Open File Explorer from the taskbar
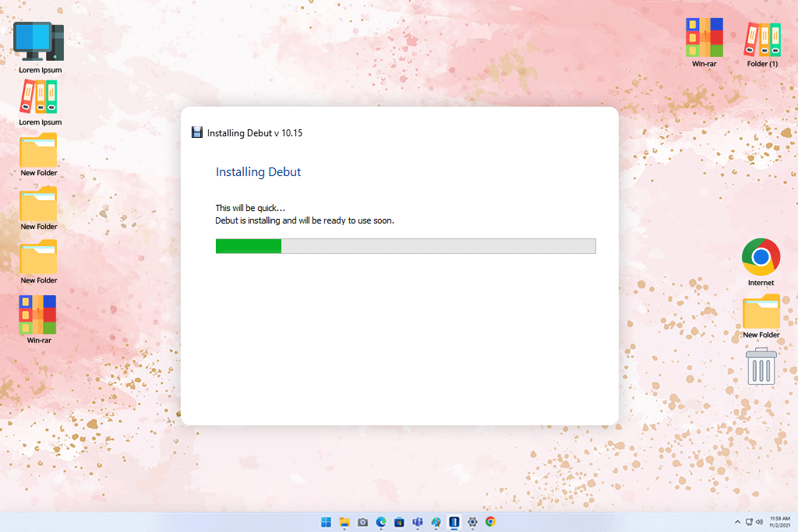The height and width of the screenshot is (532, 798). tap(344, 523)
